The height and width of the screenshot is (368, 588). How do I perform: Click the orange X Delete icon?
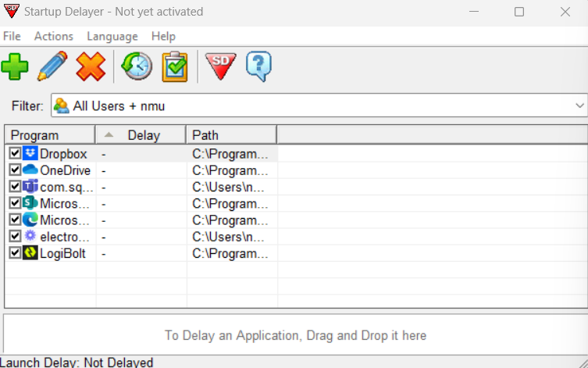coord(91,66)
